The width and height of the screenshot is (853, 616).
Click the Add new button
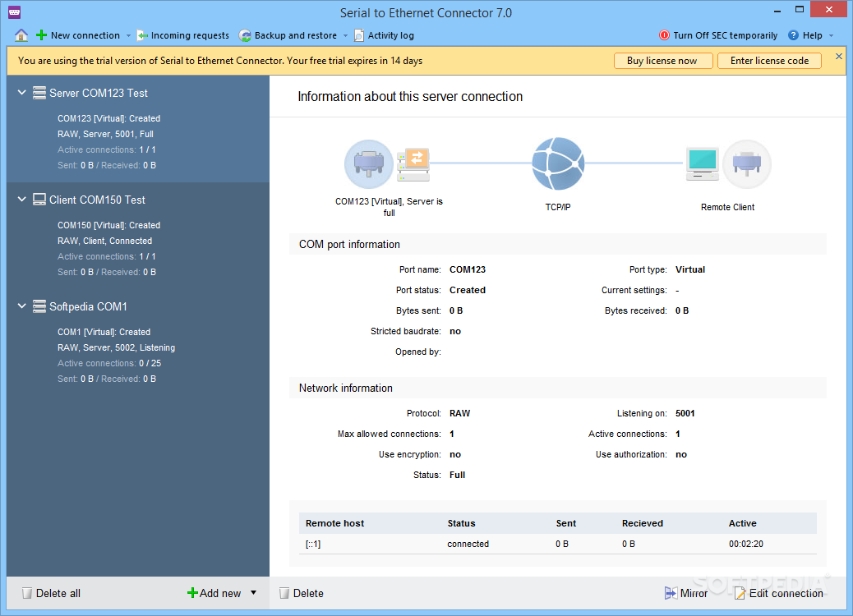[x=214, y=593]
